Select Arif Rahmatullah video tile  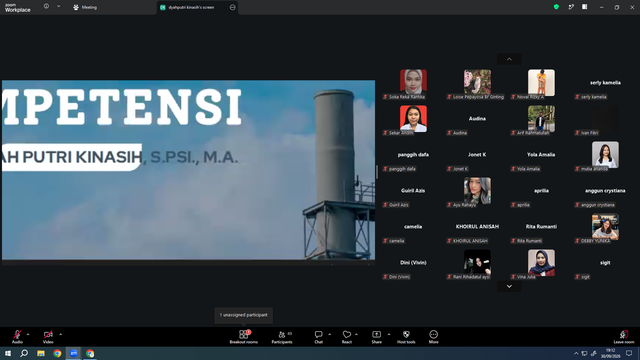click(541, 120)
